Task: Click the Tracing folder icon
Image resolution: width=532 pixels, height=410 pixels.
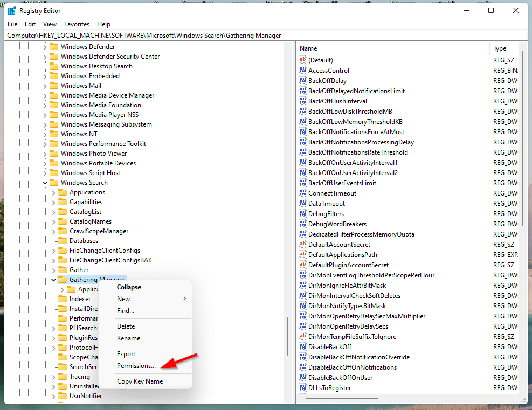Action: (63, 377)
